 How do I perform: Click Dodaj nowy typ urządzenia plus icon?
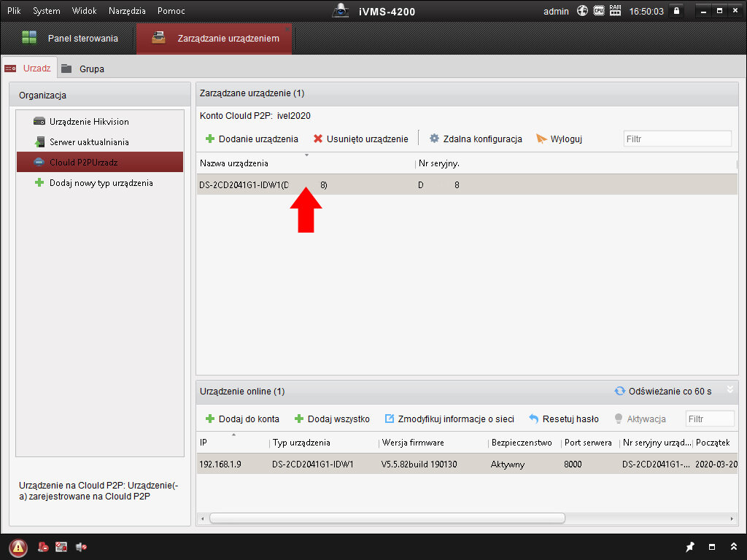point(39,183)
